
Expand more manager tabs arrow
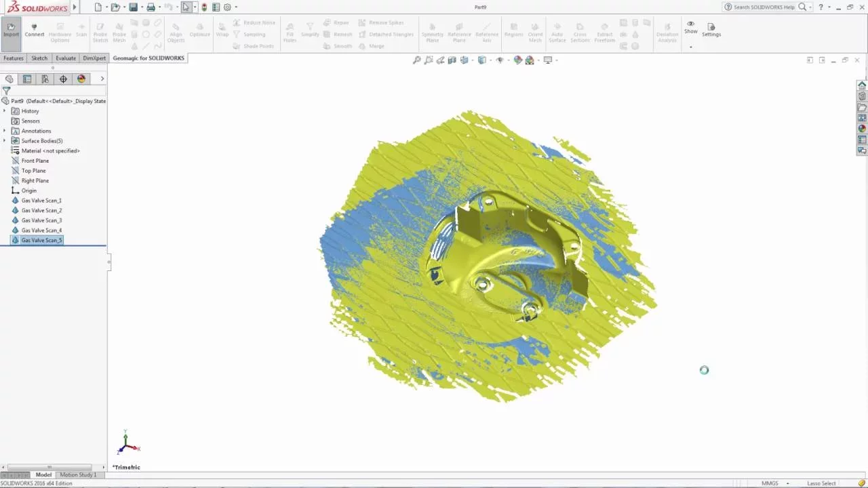pyautogui.click(x=102, y=79)
